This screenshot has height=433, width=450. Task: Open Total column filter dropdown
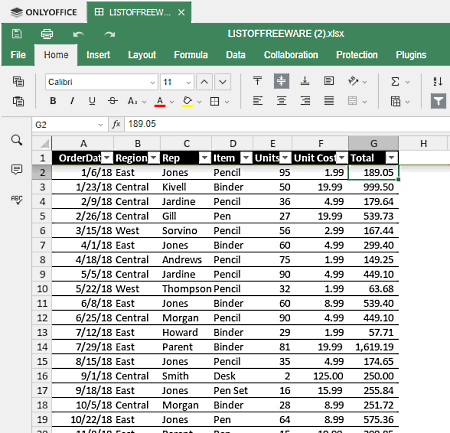(x=392, y=158)
